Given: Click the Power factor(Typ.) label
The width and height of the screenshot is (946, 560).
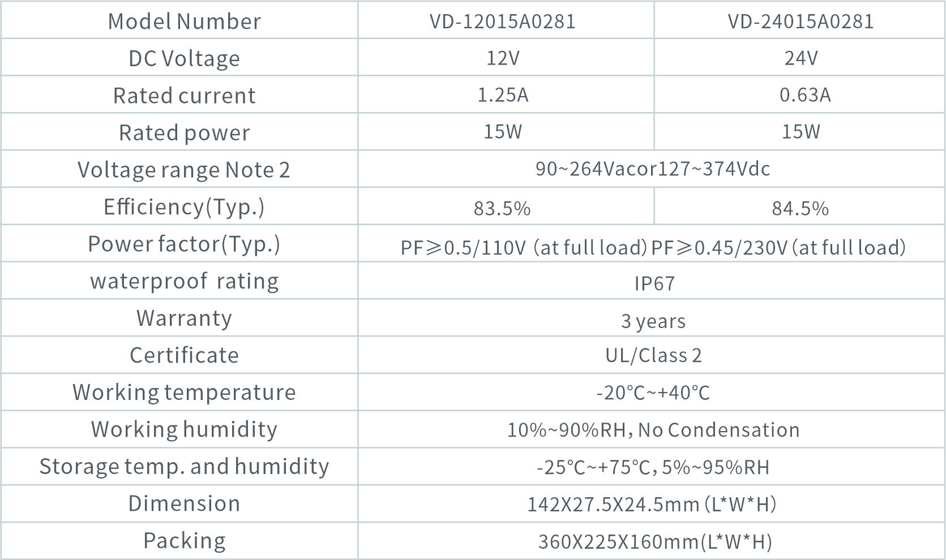Looking at the screenshot, I should (184, 244).
